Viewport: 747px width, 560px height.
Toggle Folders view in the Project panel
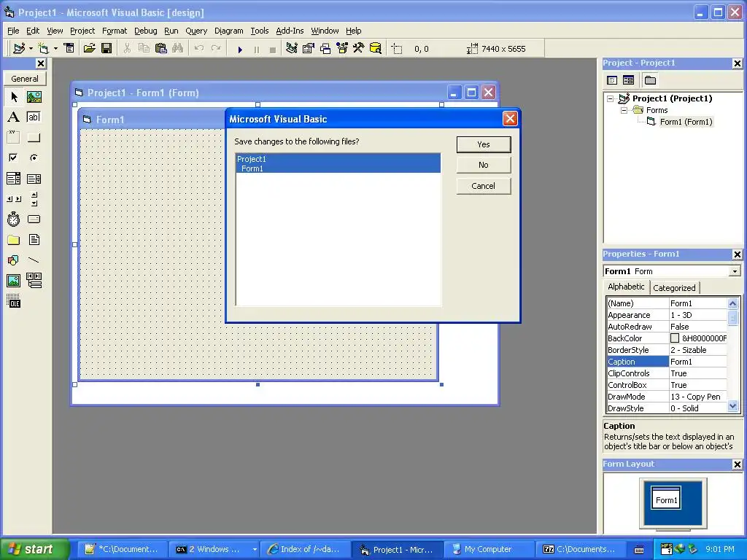point(650,80)
